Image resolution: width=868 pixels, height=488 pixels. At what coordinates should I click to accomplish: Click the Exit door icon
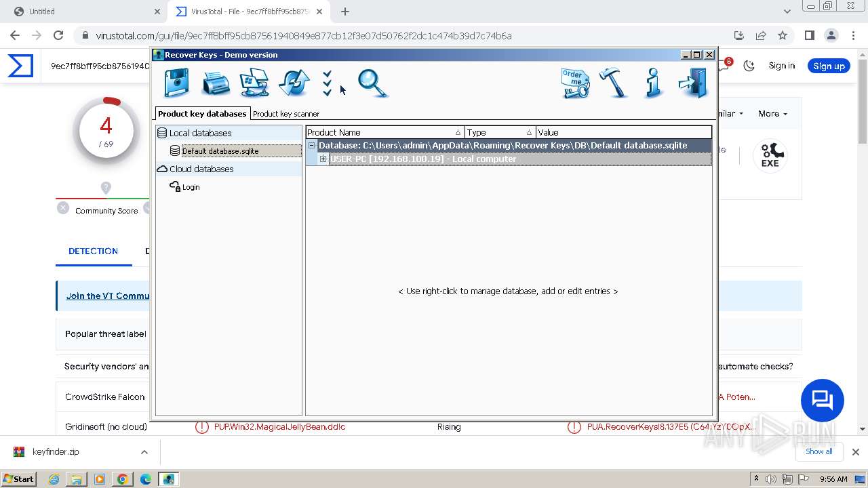click(693, 83)
